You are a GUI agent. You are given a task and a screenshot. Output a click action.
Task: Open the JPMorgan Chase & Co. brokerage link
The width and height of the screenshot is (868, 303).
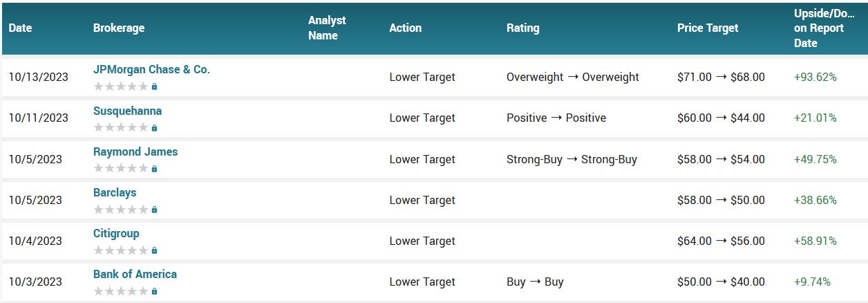point(151,70)
